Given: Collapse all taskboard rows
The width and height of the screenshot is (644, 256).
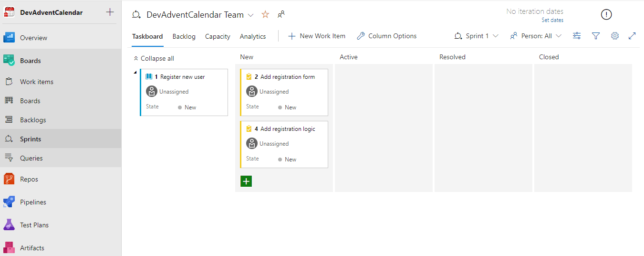Looking at the screenshot, I should (154, 58).
